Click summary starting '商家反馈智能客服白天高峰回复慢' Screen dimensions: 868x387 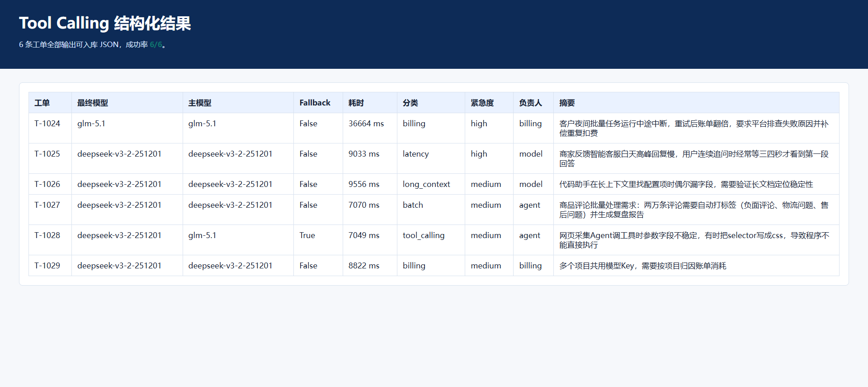pos(694,158)
